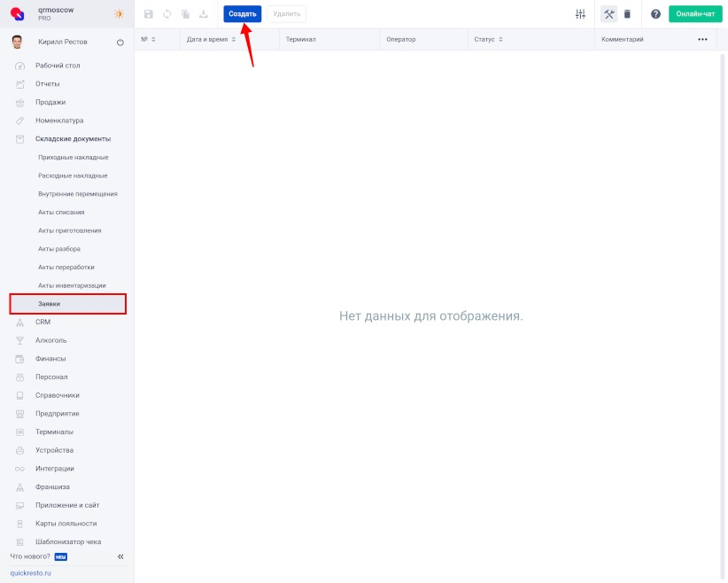
Task: Select Акты разбора item
Action: click(59, 249)
